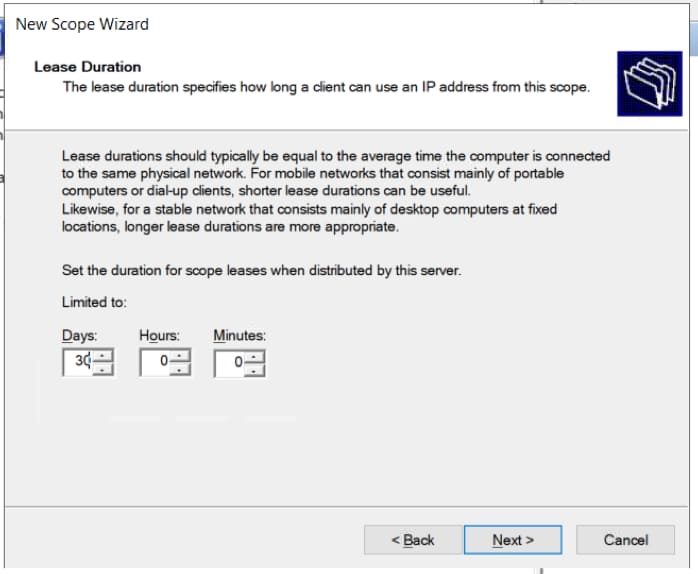
Task: Cancel the New Scope Wizard
Action: (625, 540)
